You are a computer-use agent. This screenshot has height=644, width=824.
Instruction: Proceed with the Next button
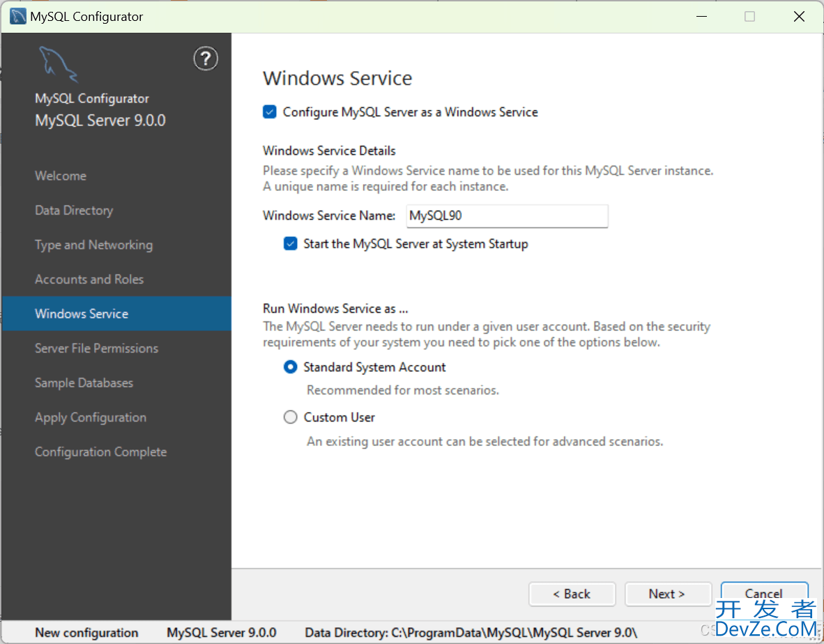coord(668,594)
